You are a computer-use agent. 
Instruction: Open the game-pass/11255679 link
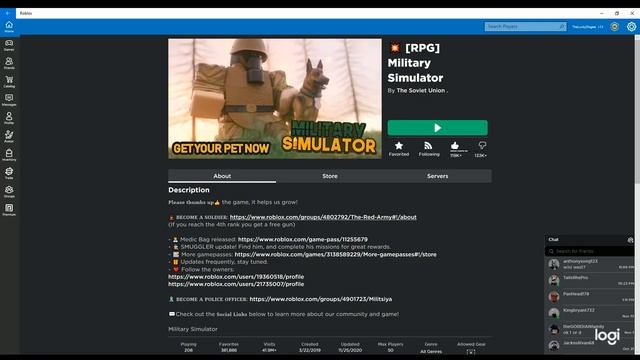coord(302,240)
